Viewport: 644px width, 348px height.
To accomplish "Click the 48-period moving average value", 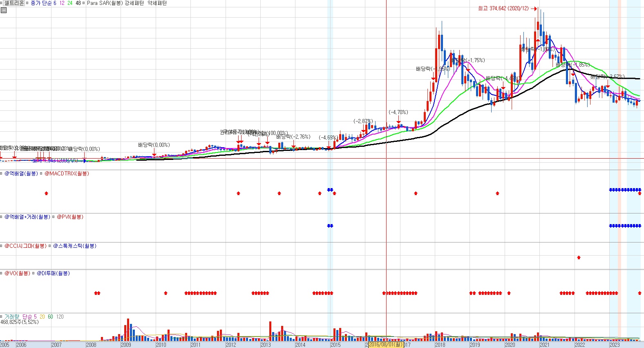I will click(78, 3).
